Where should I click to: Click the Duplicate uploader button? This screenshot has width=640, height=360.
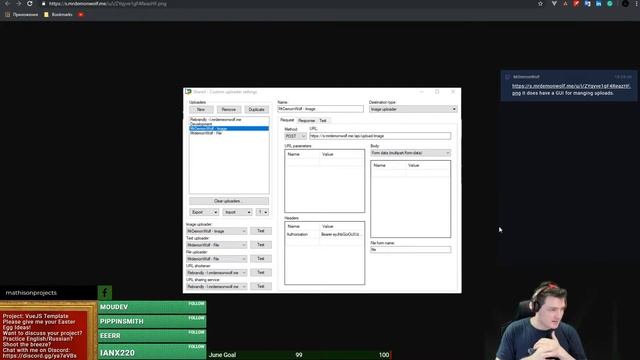[x=256, y=109]
